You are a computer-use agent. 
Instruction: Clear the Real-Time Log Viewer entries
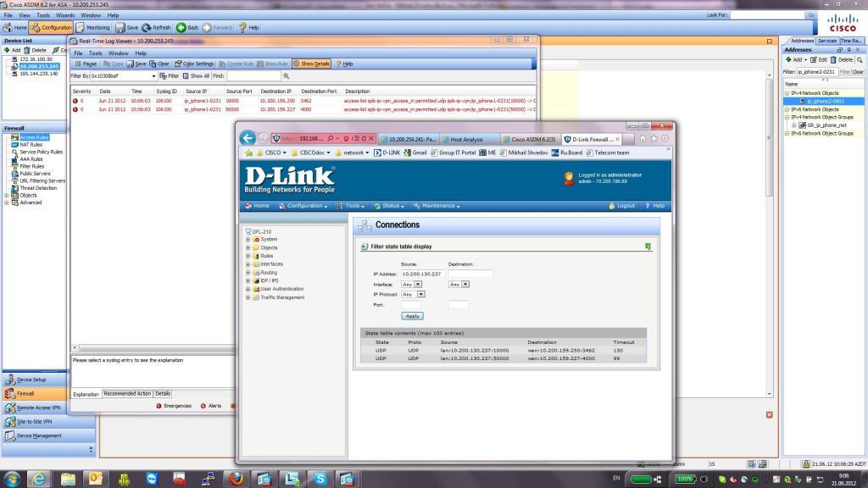tap(159, 64)
